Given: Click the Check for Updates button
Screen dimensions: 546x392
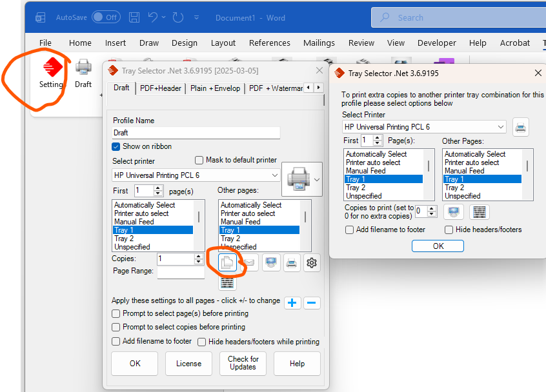Looking at the screenshot, I should point(243,363).
